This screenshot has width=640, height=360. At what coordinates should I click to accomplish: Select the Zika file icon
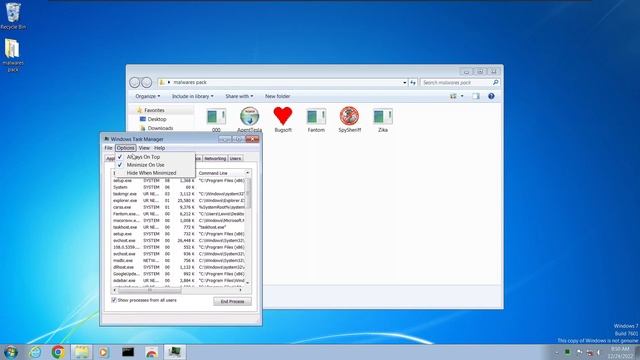point(383,120)
